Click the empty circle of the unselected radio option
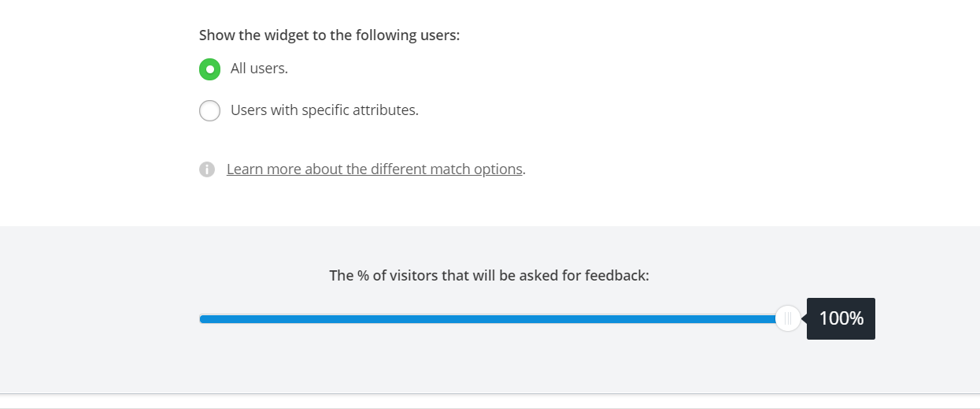Viewport: 980px width, 409px height. (209, 110)
